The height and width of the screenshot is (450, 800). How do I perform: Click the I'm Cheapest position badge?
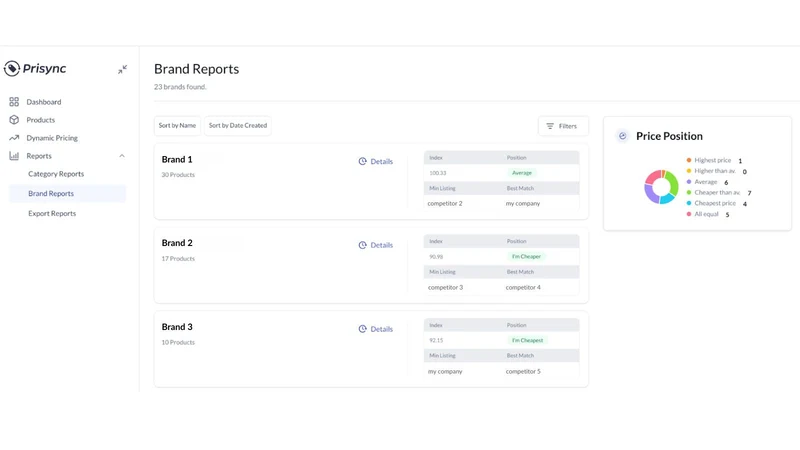[x=528, y=340]
